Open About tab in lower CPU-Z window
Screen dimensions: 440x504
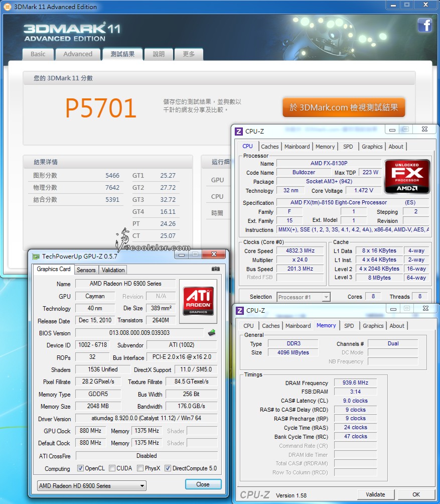coord(397,326)
